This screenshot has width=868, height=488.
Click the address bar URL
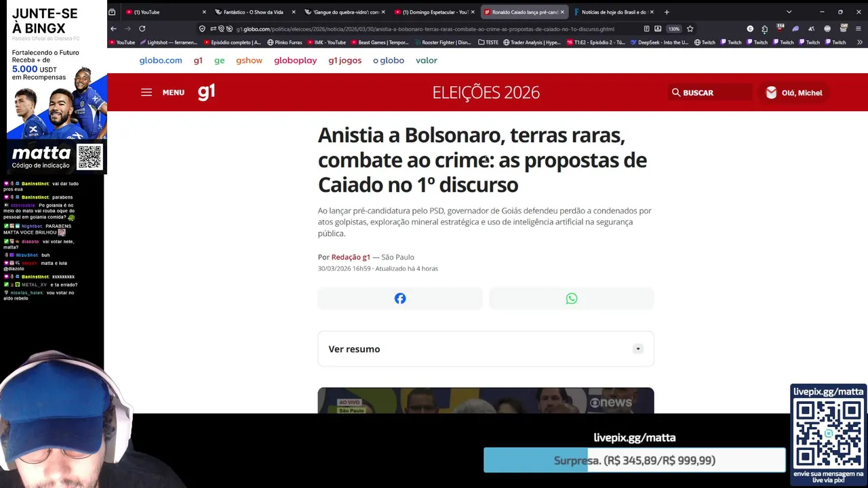[425, 28]
